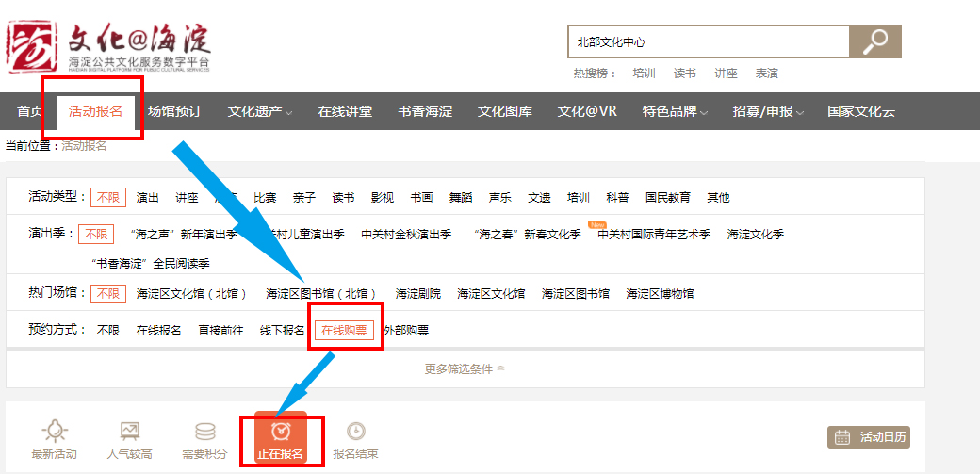Screen dimensions: 980x474
Task: Select 在线购票 booking method filter
Action: pos(344,330)
